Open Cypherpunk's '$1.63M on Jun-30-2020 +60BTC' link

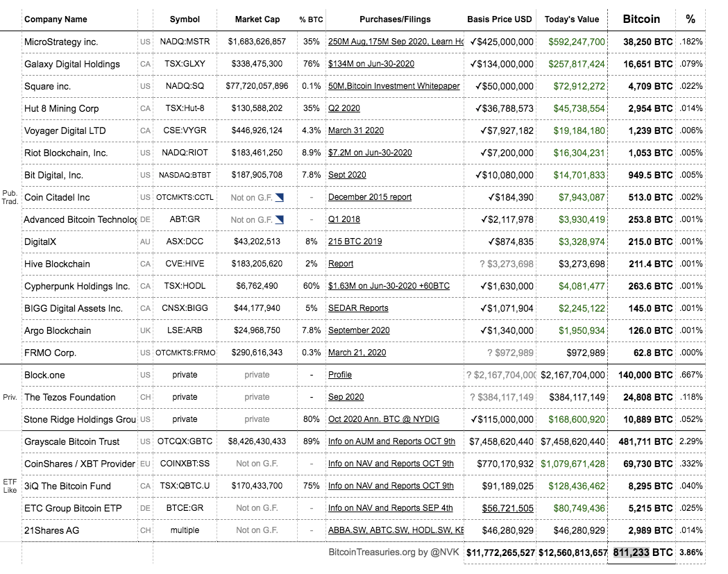point(389,286)
